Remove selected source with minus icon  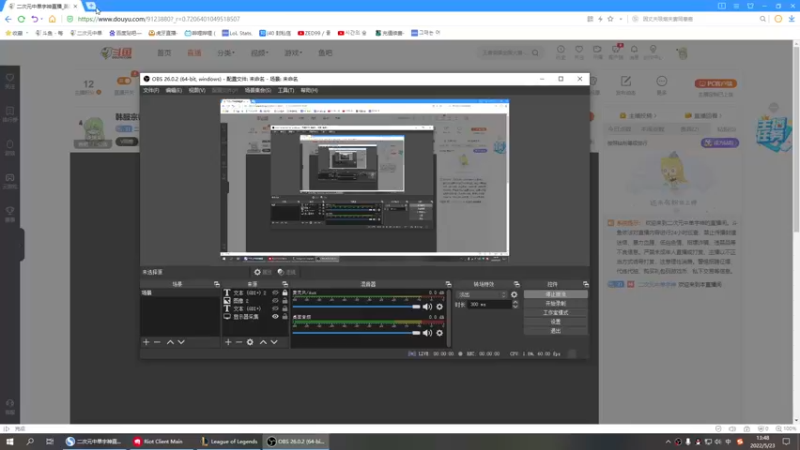pos(239,342)
